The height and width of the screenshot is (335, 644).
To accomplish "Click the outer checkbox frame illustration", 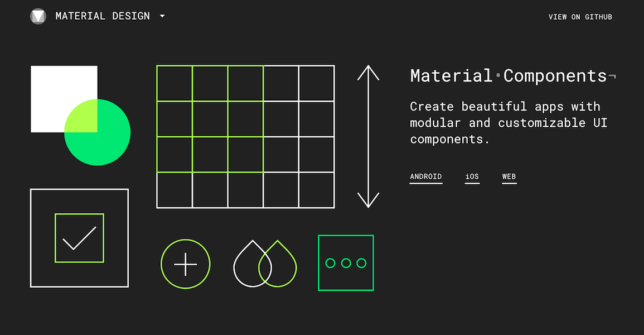I will point(79,195).
